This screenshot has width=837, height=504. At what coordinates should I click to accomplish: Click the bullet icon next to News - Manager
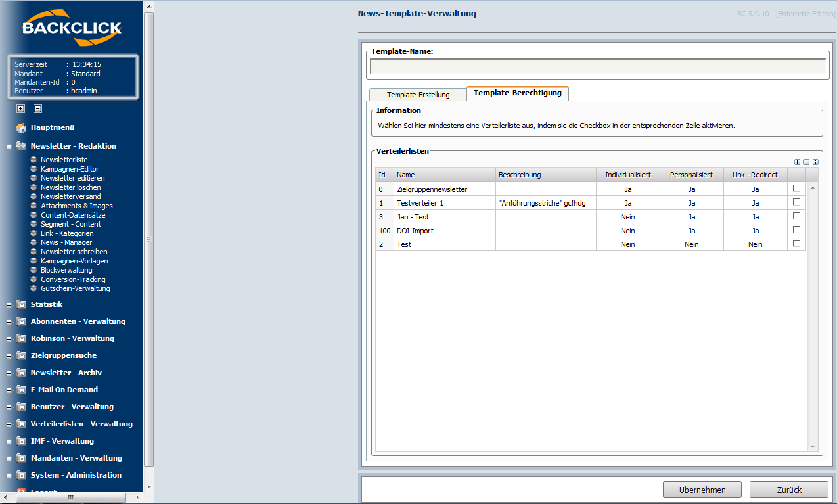tap(34, 242)
